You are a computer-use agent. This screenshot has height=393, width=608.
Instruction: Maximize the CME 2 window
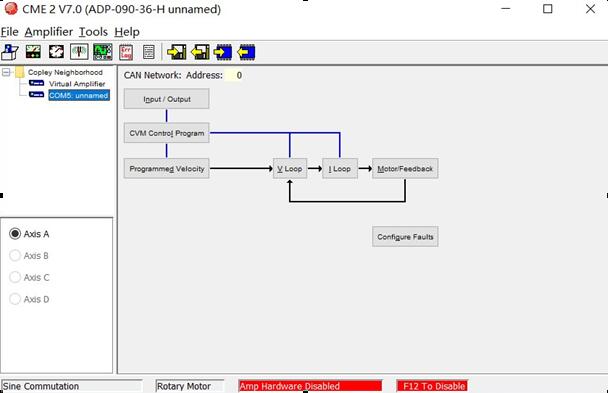point(548,9)
